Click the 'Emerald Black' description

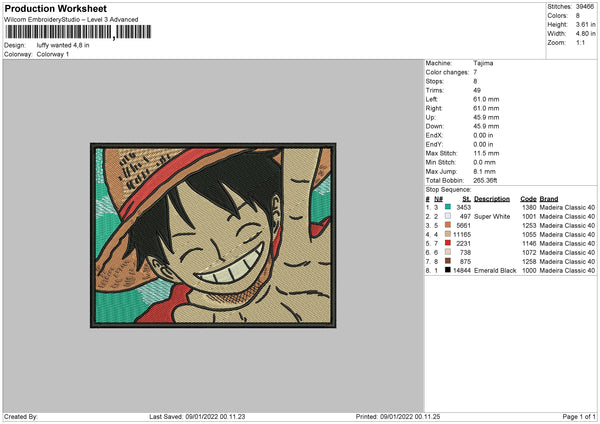point(495,270)
